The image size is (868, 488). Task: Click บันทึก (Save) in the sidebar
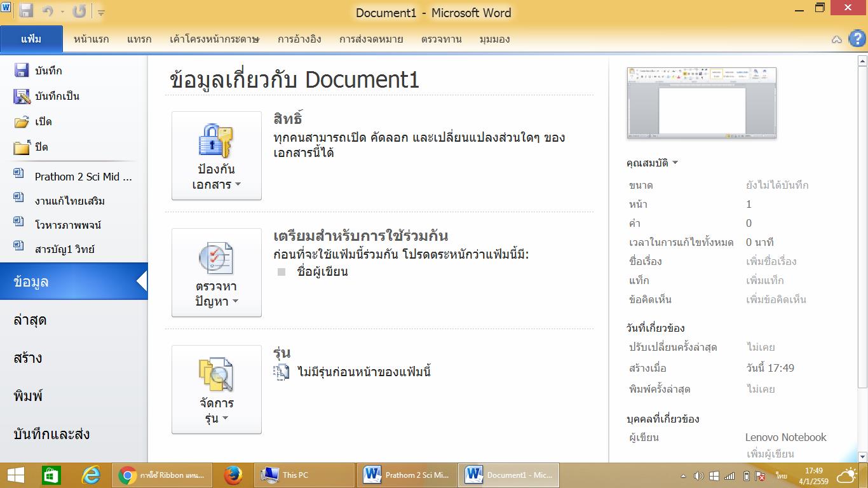pyautogui.click(x=38, y=71)
